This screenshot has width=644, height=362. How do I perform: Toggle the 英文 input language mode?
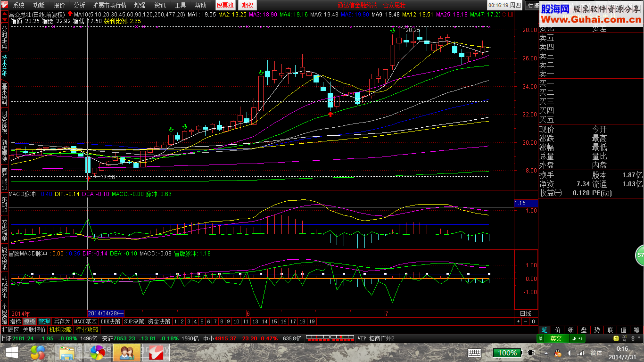[556, 338]
